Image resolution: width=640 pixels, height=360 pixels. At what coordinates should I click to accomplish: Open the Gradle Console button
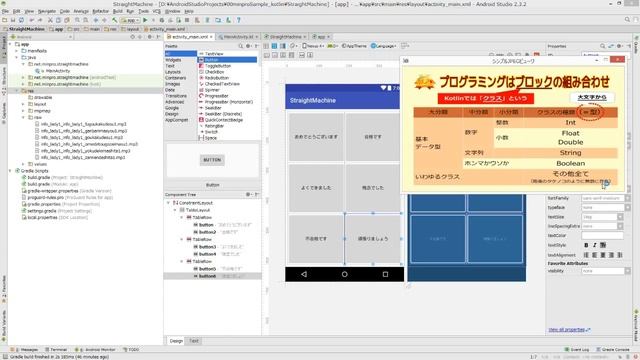click(x=613, y=349)
